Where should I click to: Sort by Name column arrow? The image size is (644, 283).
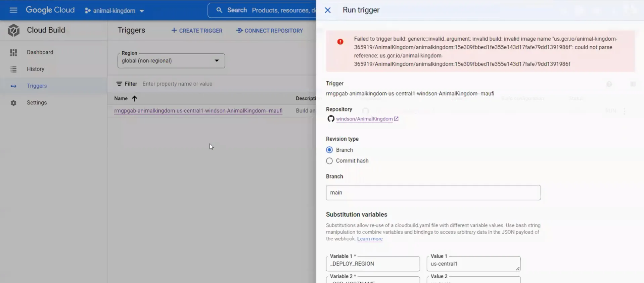[135, 98]
